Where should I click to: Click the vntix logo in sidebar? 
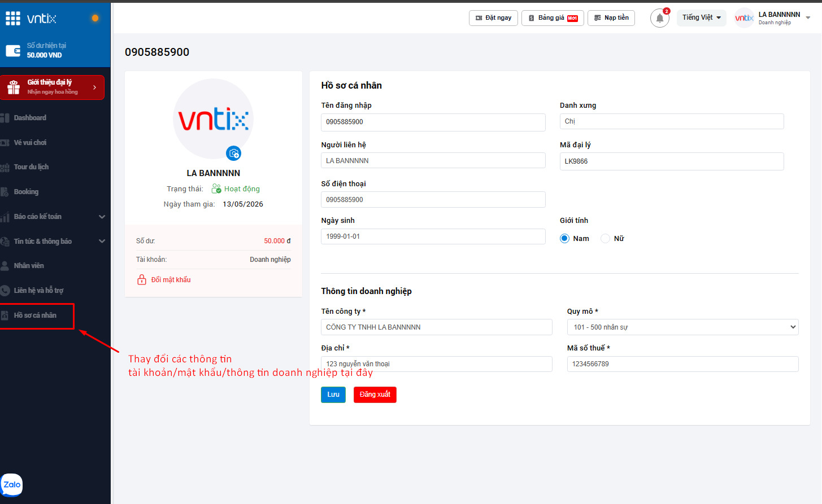(x=42, y=19)
